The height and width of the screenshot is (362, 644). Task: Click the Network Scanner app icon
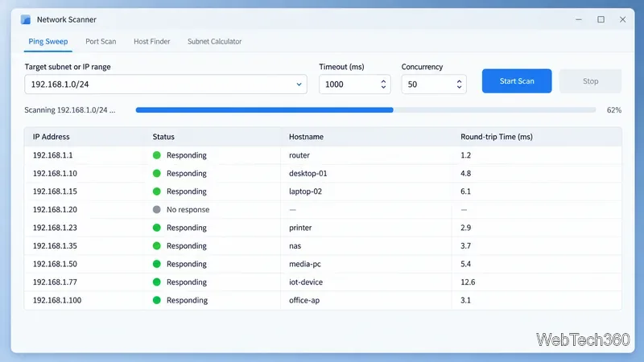(x=26, y=19)
